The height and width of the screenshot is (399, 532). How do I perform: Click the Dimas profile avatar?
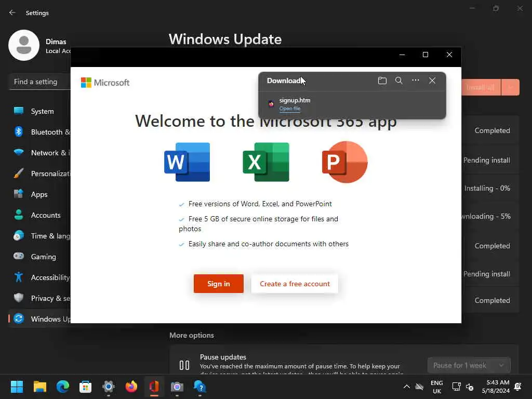tap(24, 45)
